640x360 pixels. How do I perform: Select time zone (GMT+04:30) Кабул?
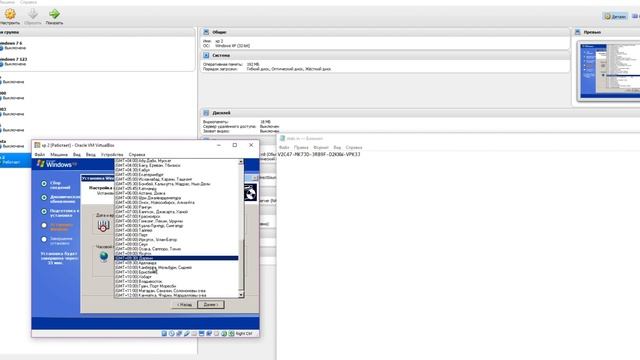176,170
